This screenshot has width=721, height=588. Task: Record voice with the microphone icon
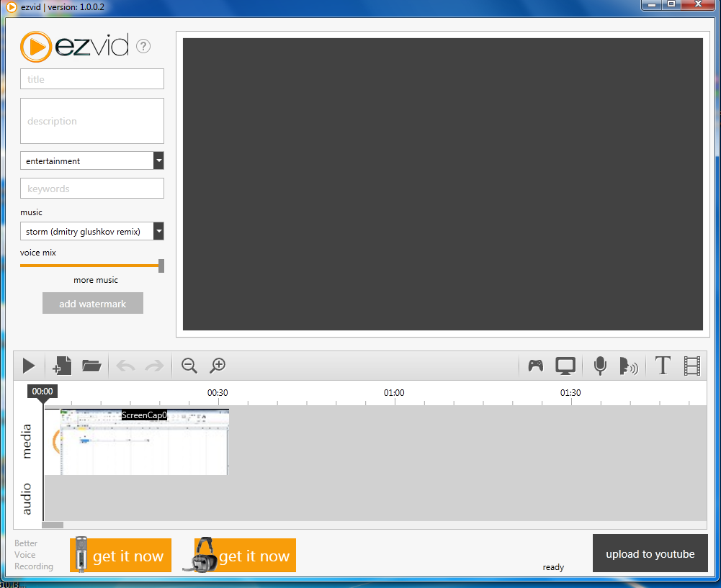600,366
